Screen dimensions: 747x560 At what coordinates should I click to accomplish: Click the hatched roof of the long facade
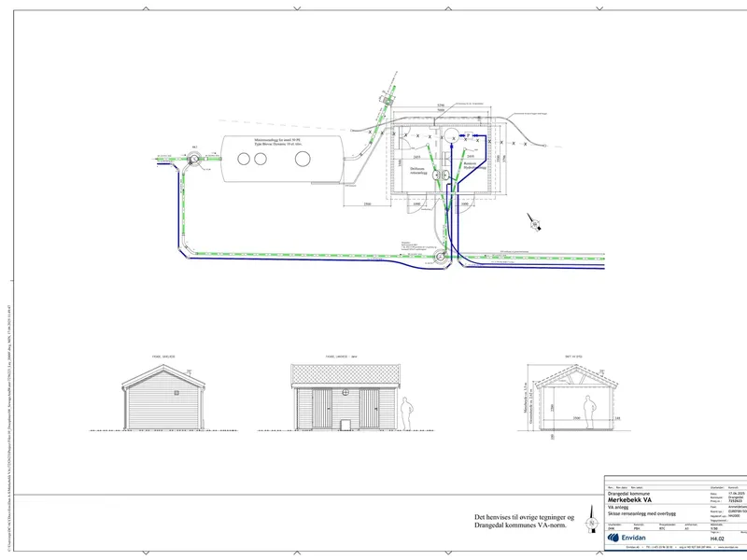(x=345, y=375)
